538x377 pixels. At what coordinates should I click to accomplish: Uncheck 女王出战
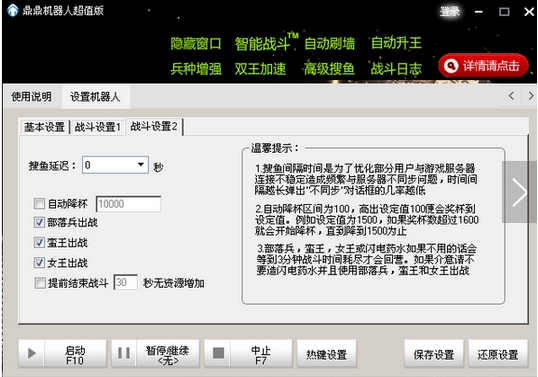pos(39,263)
